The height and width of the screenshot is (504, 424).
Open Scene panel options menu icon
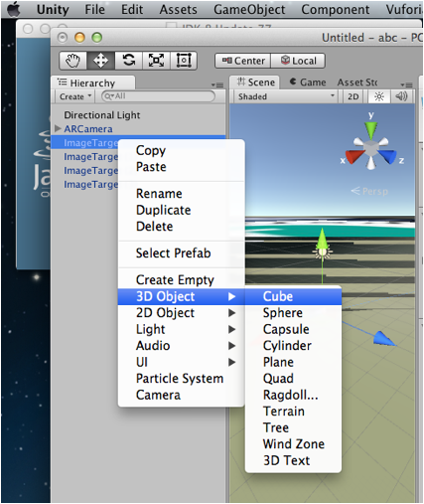click(406, 85)
